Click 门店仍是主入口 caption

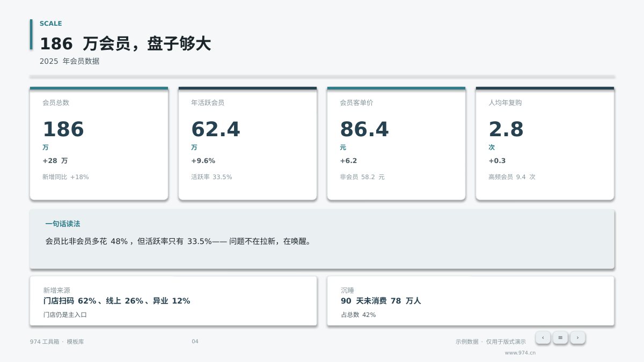65,315
